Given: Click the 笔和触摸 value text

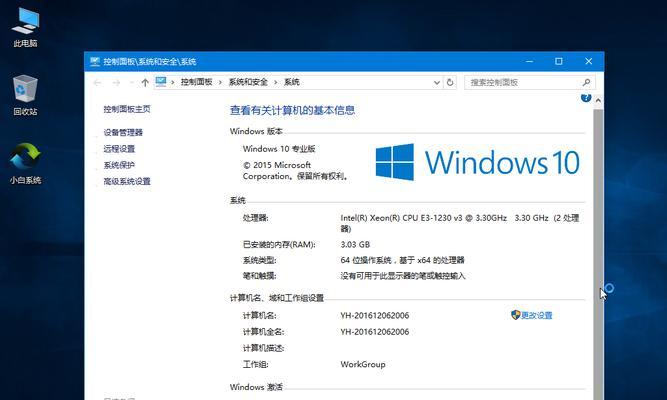Looking at the screenshot, I should (x=403, y=276).
